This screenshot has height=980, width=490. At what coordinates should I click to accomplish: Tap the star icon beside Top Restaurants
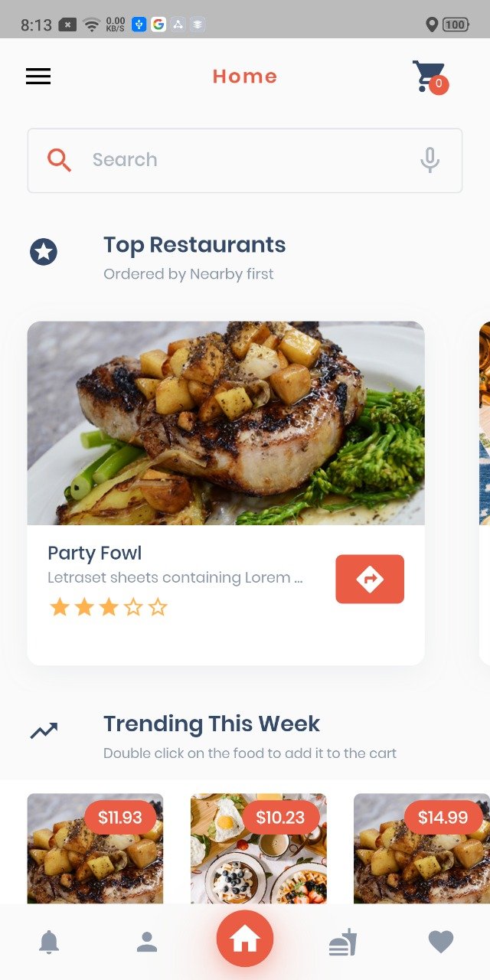point(44,252)
